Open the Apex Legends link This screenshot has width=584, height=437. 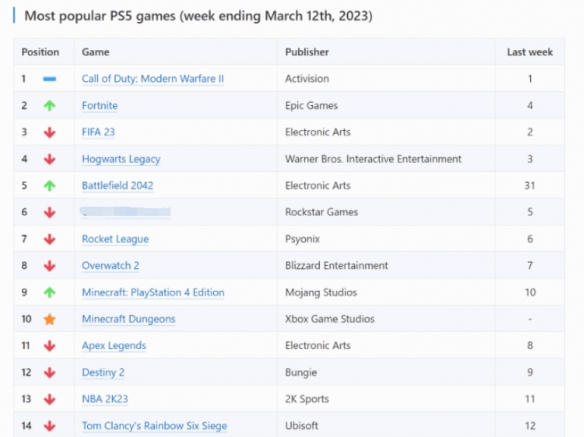click(114, 346)
